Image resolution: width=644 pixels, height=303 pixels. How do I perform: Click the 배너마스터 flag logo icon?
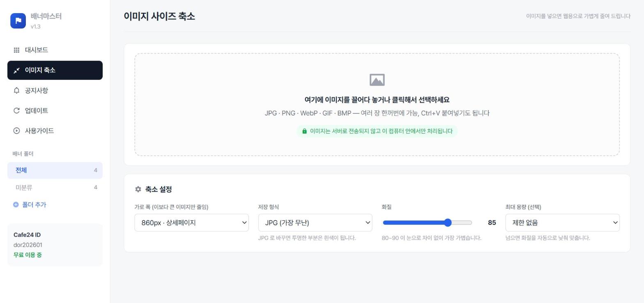point(18,21)
